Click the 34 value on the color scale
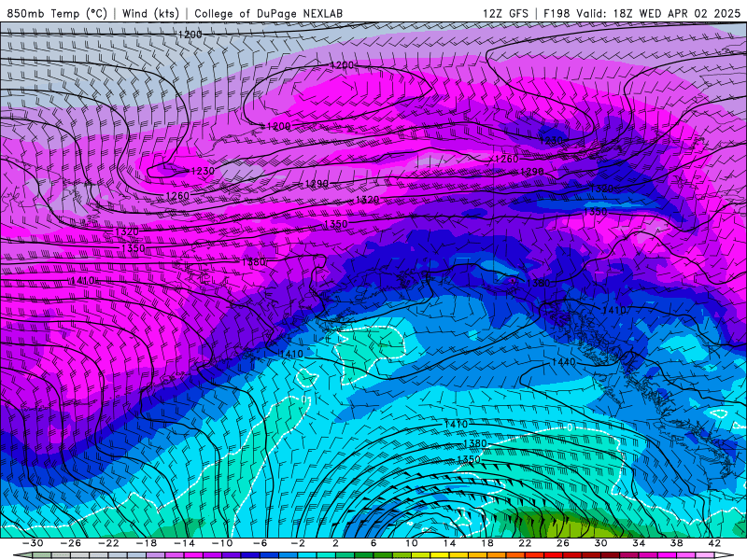The width and height of the screenshot is (747, 560). (639, 543)
